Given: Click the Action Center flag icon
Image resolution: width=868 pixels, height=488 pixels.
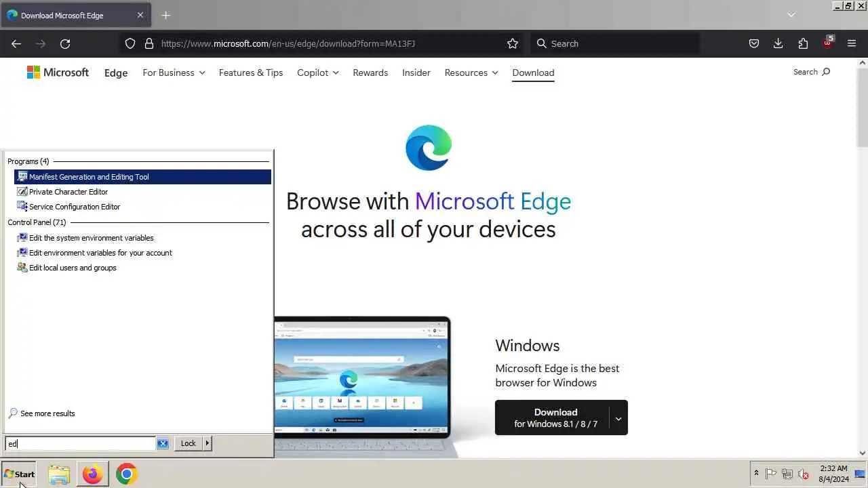Looking at the screenshot, I should click(771, 474).
